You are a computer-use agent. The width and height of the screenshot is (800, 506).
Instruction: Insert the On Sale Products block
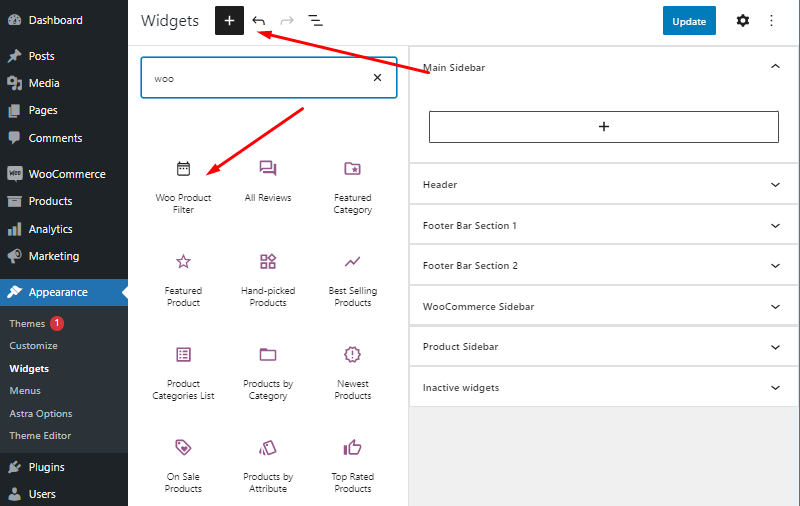[x=184, y=466]
